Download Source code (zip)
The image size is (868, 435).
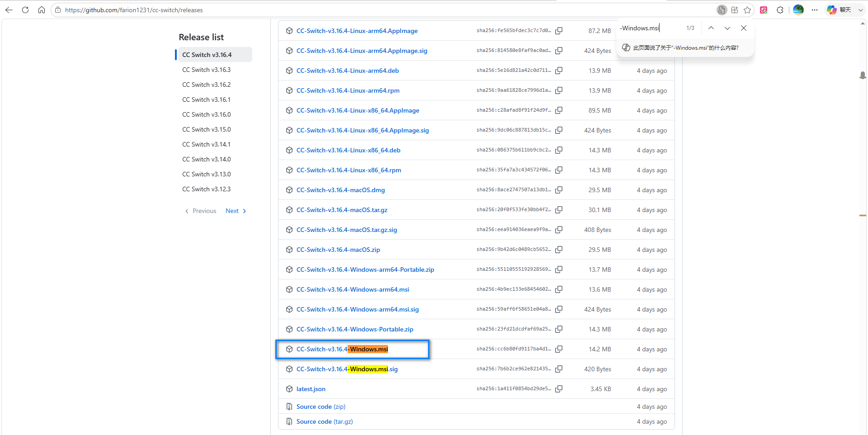[x=321, y=407]
